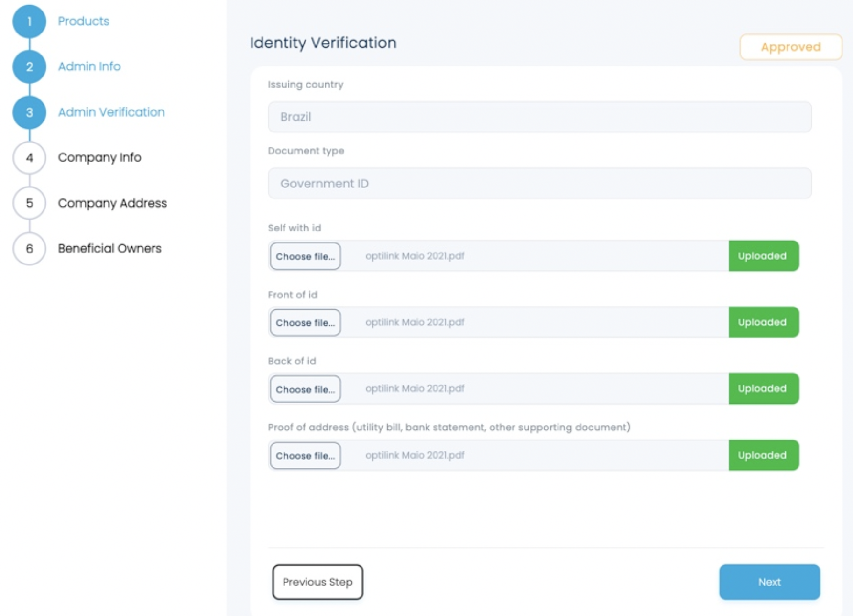Screen dimensions: 853x616
Task: Choose file for Proof of address
Action: click(x=305, y=456)
